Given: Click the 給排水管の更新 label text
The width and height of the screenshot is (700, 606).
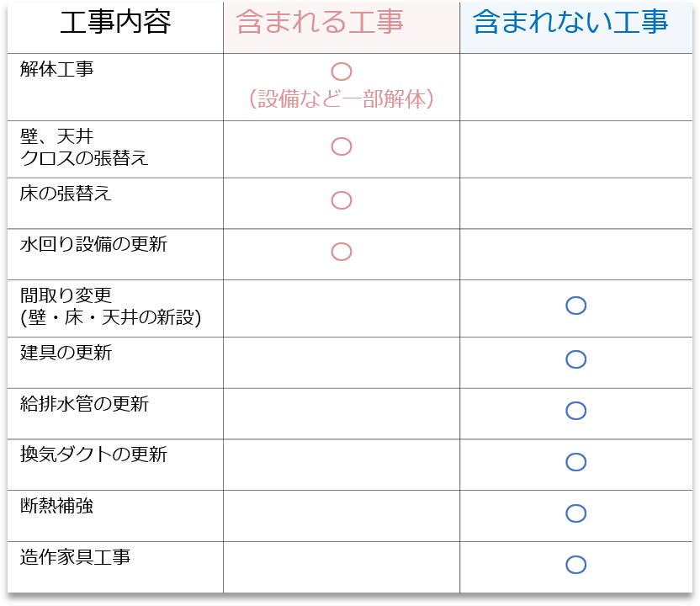Looking at the screenshot, I should point(84,404).
